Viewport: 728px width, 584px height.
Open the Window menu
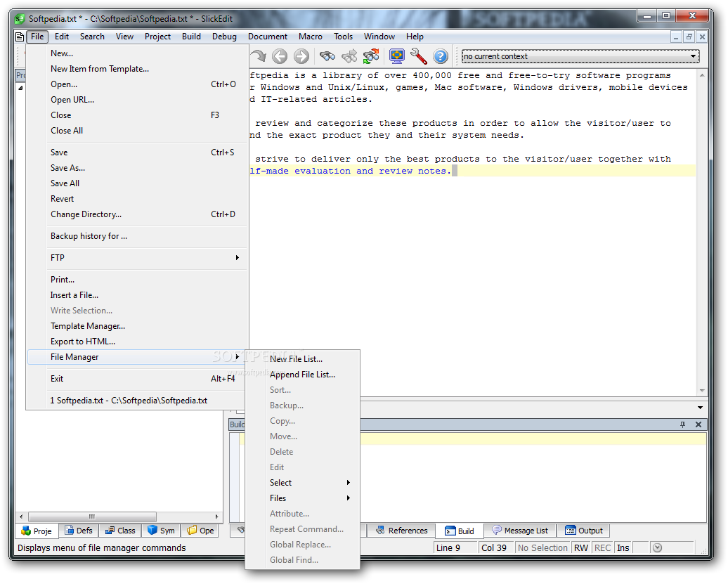point(379,37)
